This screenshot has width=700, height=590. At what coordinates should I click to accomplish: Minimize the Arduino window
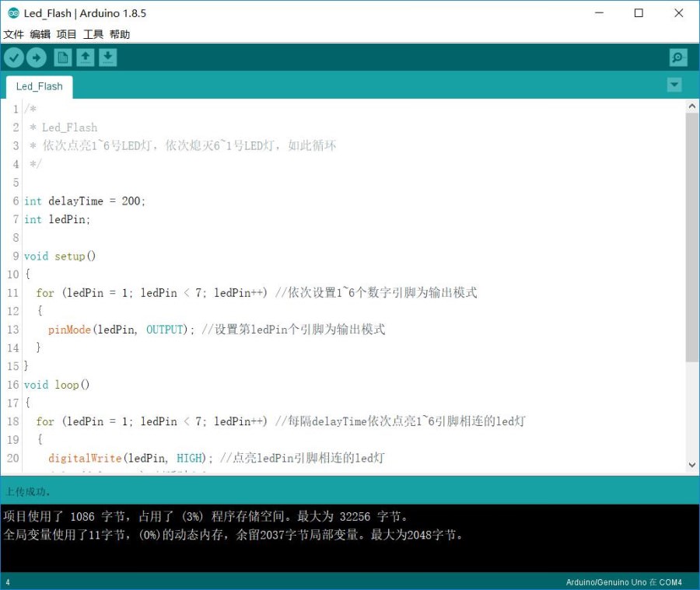[x=599, y=13]
